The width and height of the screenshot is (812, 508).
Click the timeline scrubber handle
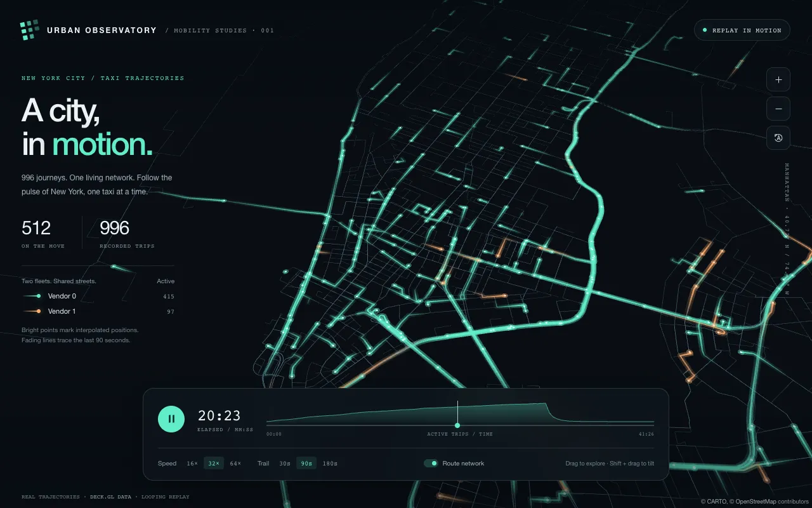tap(457, 425)
